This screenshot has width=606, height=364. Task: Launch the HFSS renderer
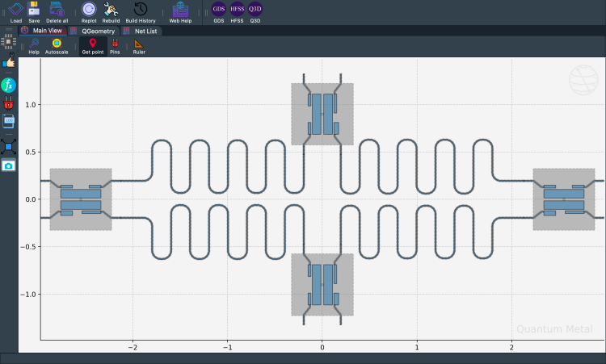[x=237, y=12]
